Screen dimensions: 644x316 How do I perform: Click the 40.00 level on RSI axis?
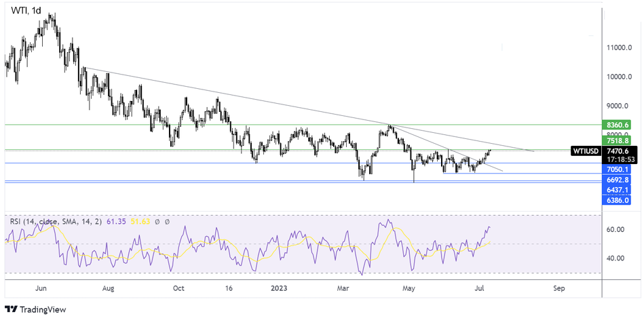pyautogui.click(x=616, y=258)
